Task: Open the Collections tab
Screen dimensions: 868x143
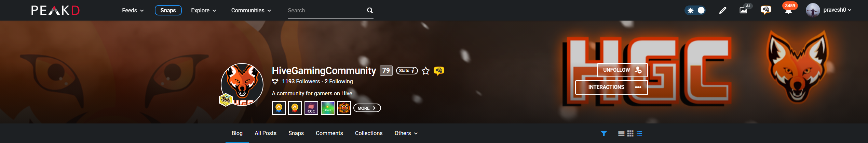Action: coord(369,133)
